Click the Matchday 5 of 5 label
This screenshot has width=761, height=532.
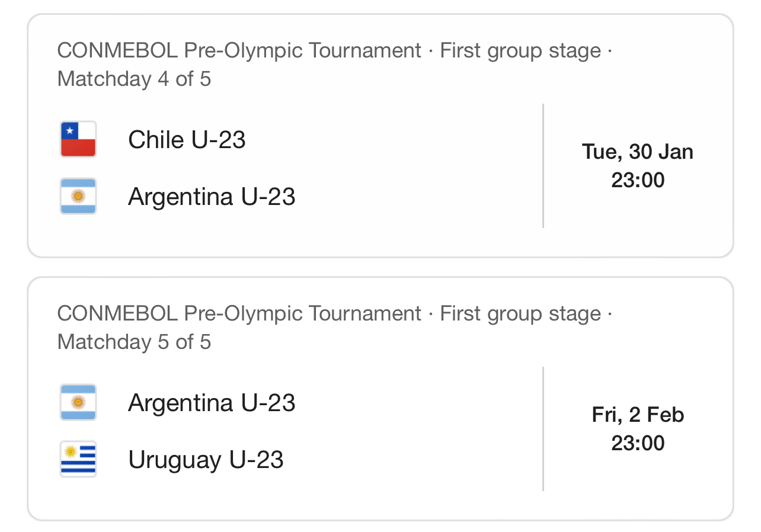(x=134, y=342)
